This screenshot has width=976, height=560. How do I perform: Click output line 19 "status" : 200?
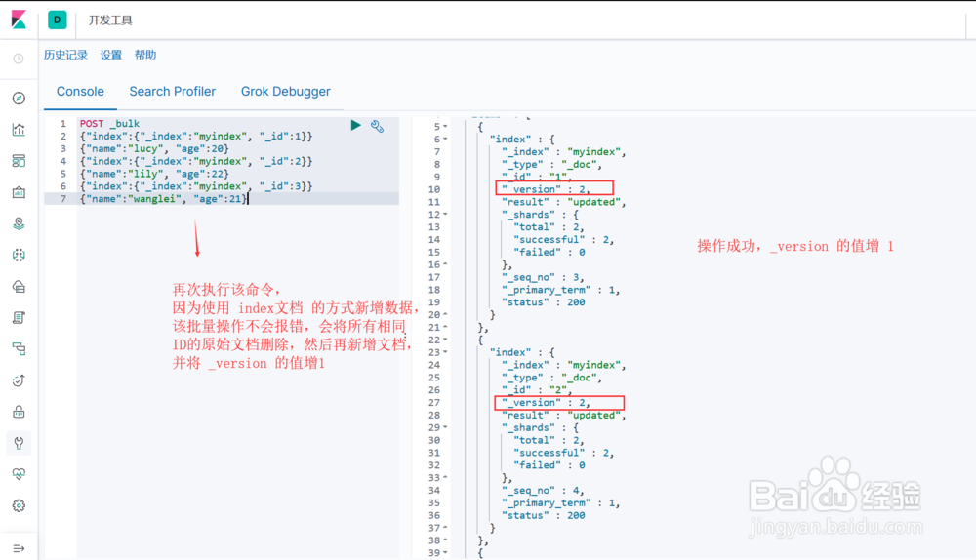pyautogui.click(x=543, y=302)
